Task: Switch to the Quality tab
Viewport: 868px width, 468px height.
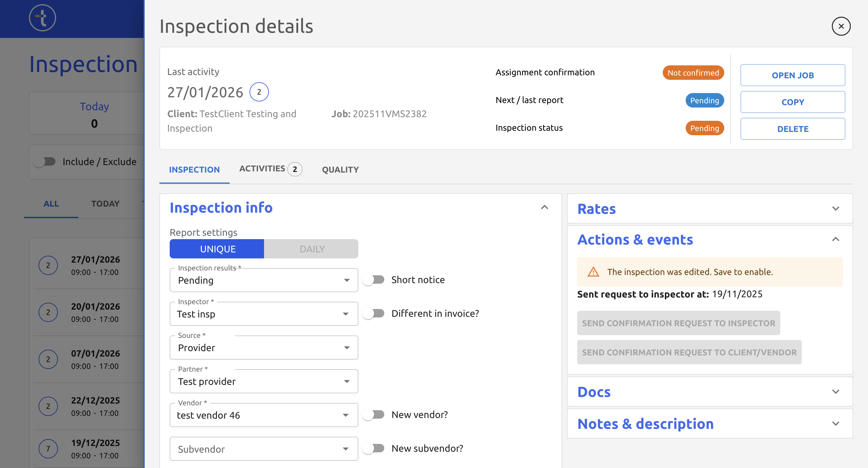Action: [x=340, y=170]
